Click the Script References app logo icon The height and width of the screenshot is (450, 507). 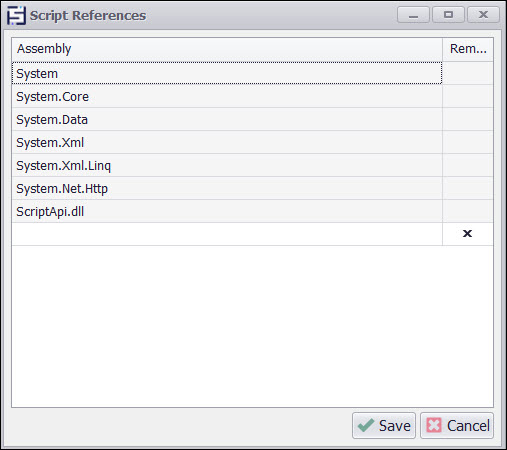[x=16, y=15]
